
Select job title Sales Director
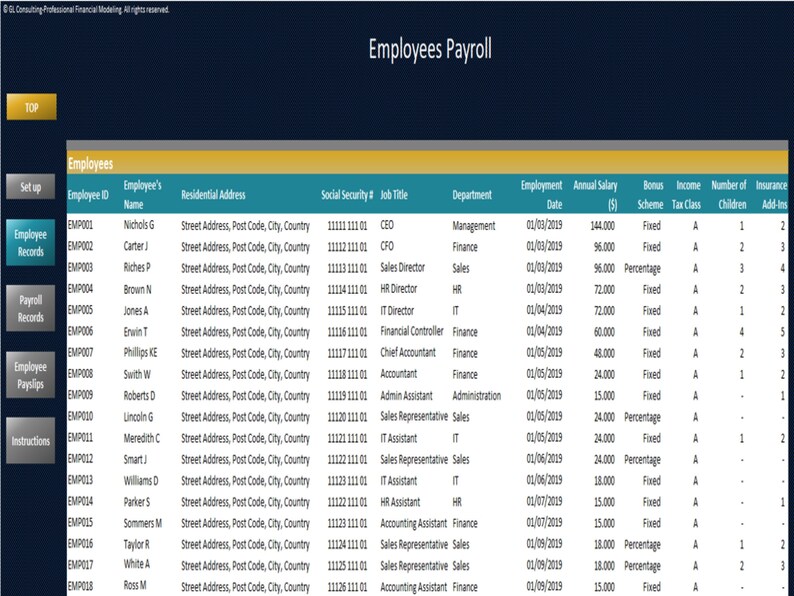(403, 267)
